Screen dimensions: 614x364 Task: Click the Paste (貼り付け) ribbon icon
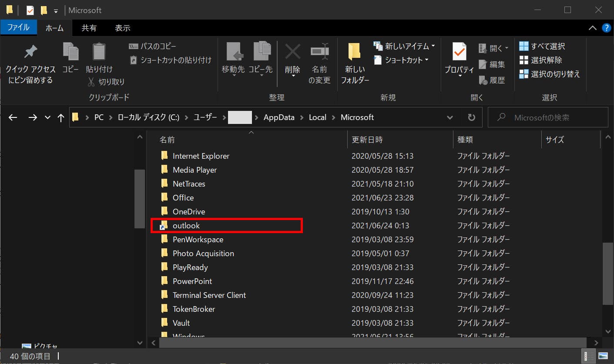(x=99, y=51)
